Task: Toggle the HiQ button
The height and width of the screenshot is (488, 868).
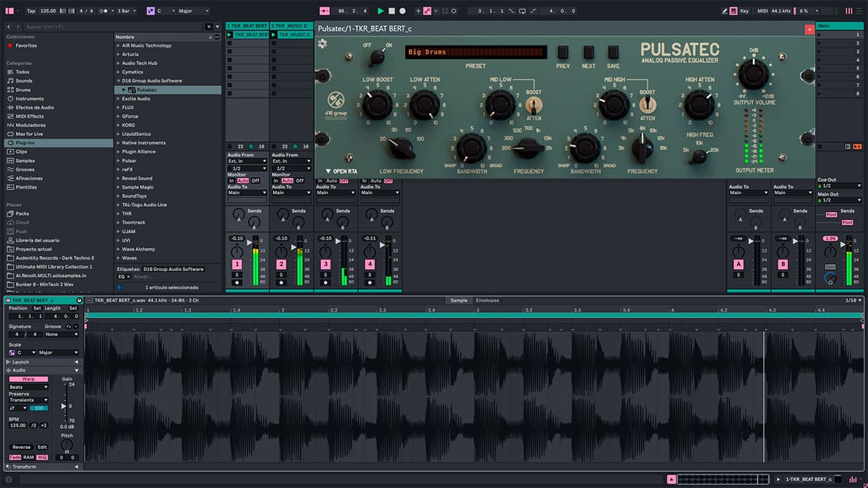Action: pyautogui.click(x=42, y=457)
